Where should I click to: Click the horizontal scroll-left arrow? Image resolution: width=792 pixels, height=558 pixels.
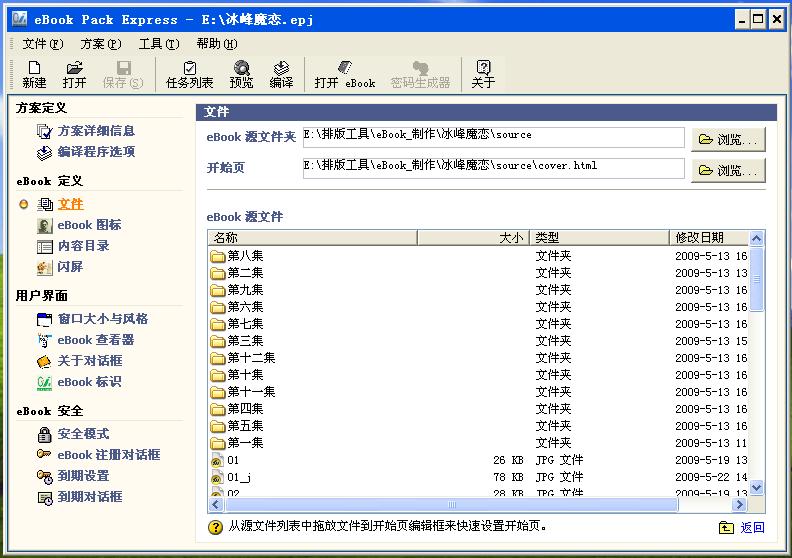click(x=216, y=504)
